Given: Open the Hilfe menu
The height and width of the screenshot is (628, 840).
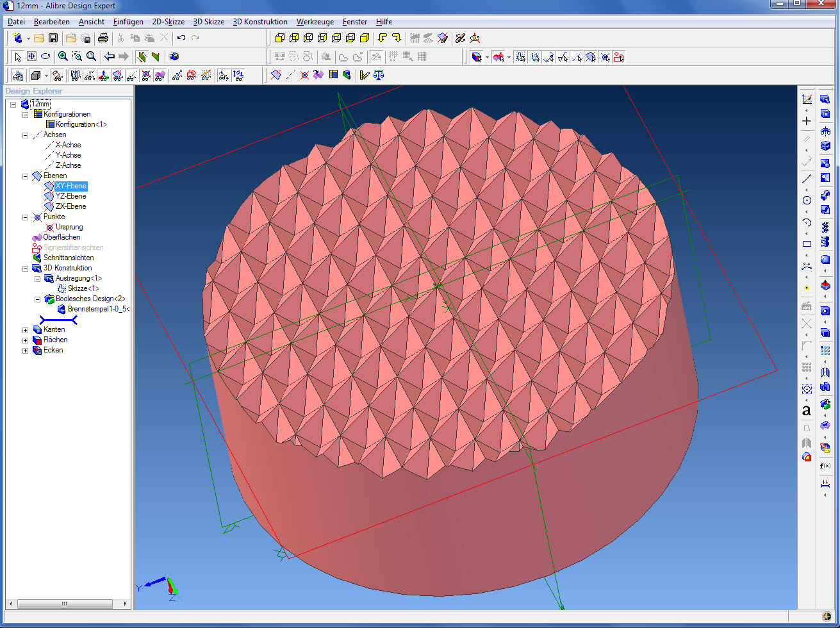Looking at the screenshot, I should (x=384, y=22).
